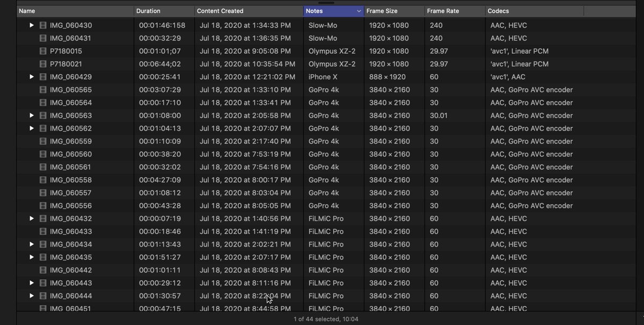
Task: Expand the IMG_060429 clip disclosure triangle
Action: [x=32, y=77]
